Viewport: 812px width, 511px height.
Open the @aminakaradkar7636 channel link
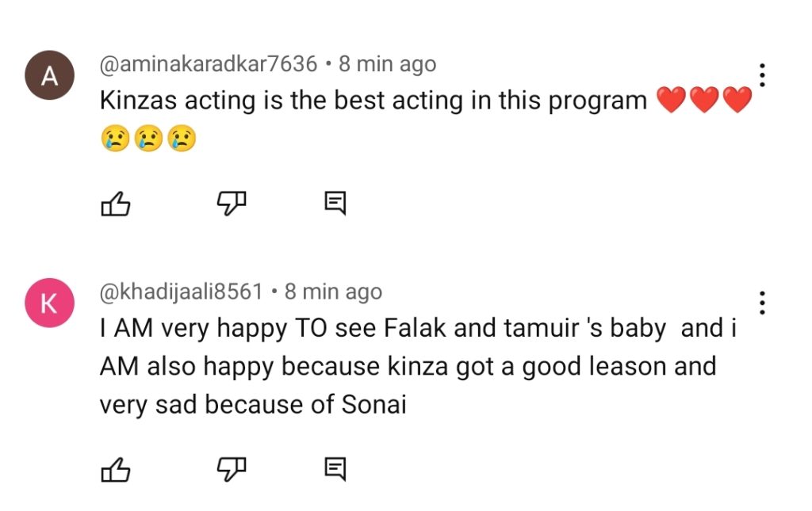(x=209, y=64)
